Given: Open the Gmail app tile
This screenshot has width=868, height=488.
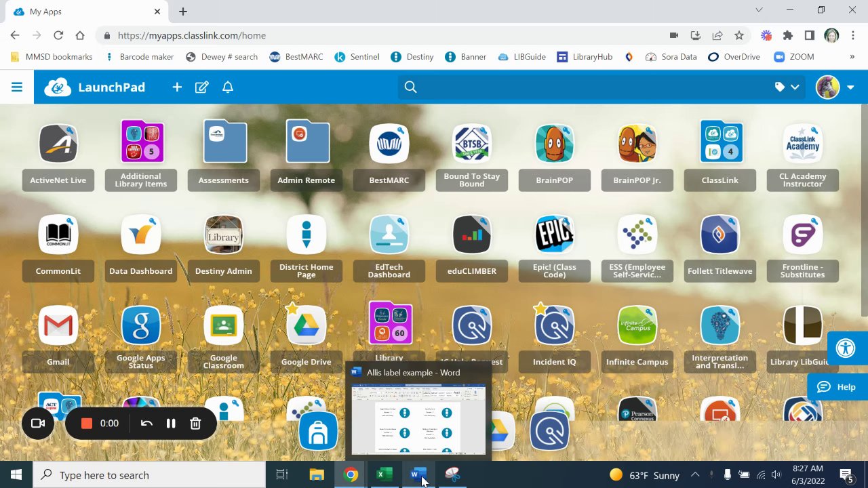Looking at the screenshot, I should (58, 325).
